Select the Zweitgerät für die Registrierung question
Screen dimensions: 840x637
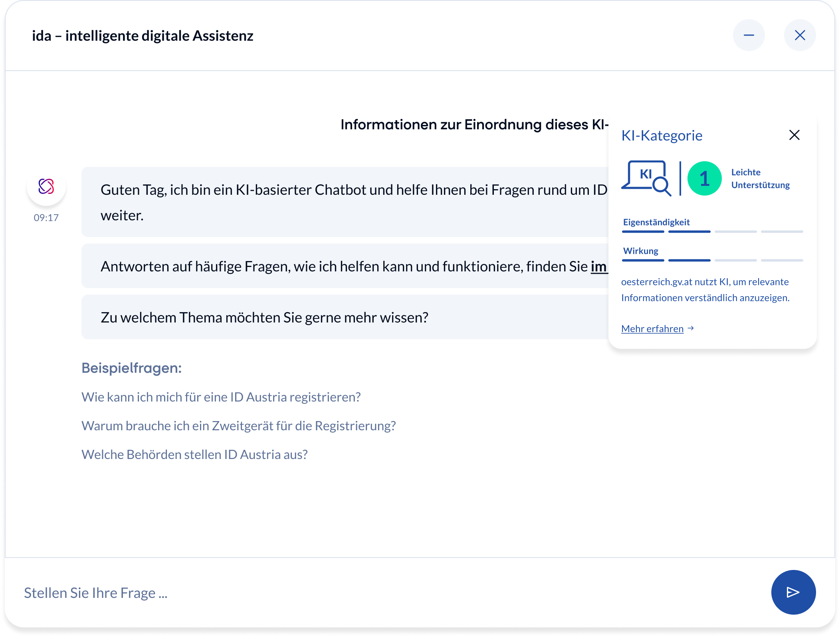click(x=239, y=426)
